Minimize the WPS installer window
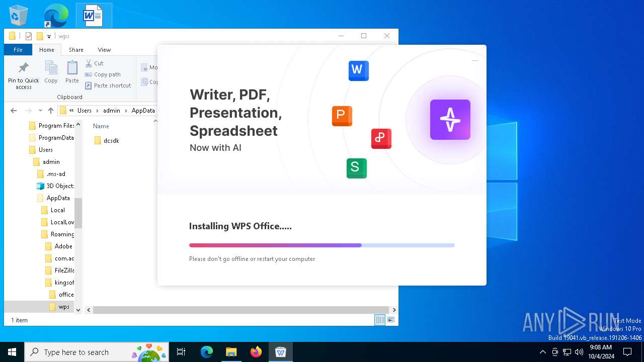Image resolution: width=644 pixels, height=362 pixels. [474, 60]
